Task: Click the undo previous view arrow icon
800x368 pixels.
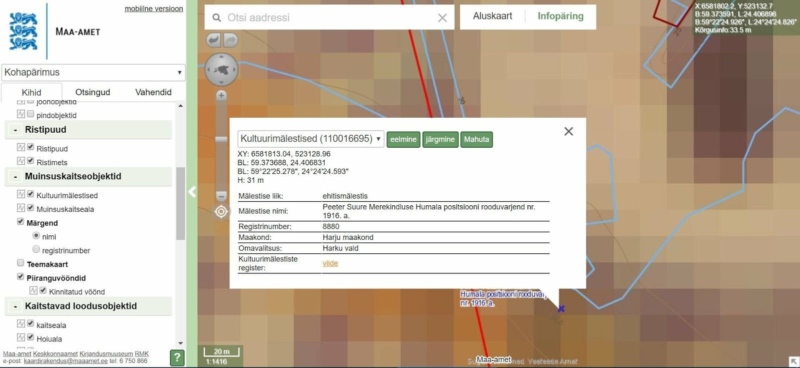Action: point(214,40)
